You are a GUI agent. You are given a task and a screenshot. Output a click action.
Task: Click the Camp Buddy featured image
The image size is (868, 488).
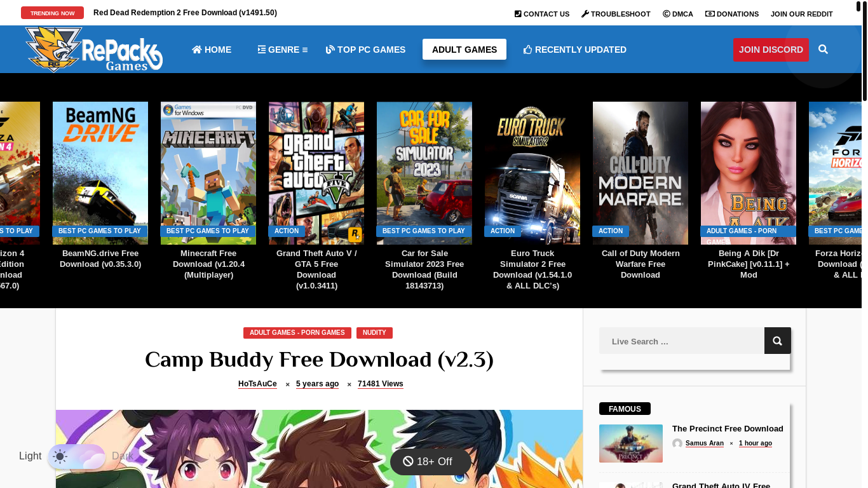point(319,449)
